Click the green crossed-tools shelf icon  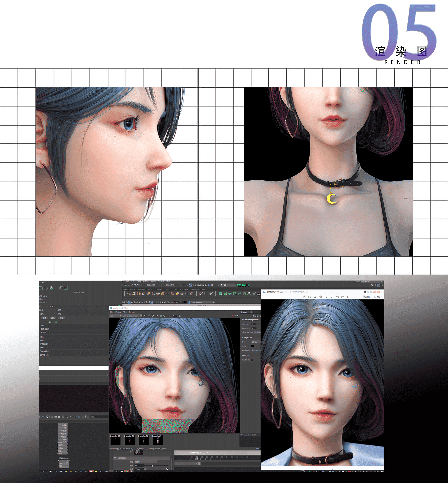coord(249,294)
